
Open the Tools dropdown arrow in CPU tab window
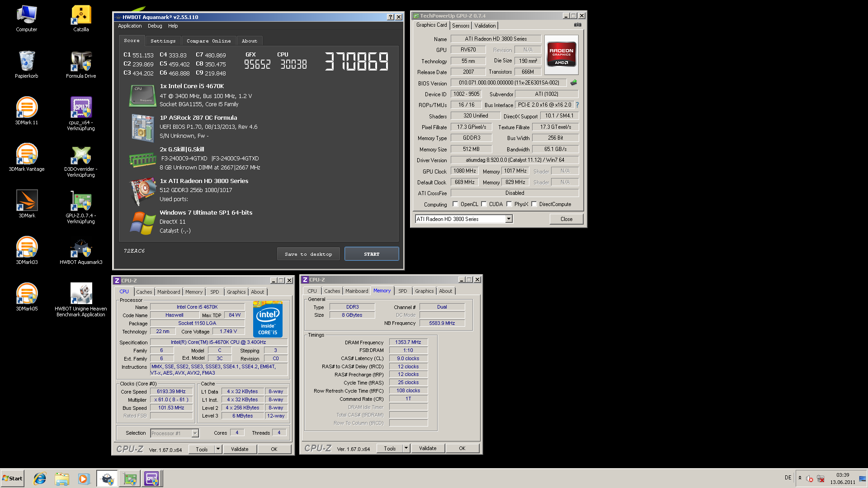(x=218, y=449)
